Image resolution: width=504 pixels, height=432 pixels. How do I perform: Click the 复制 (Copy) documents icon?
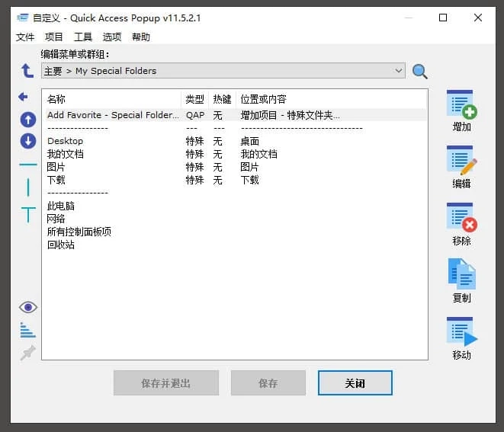coord(461,275)
